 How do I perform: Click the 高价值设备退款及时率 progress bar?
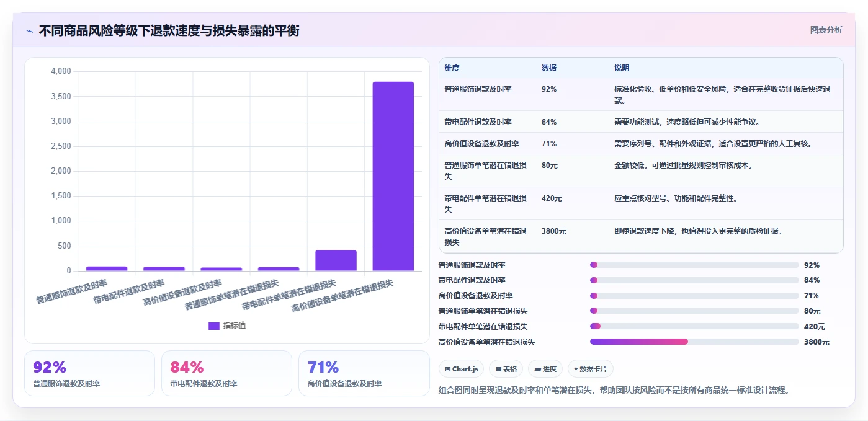pos(694,296)
